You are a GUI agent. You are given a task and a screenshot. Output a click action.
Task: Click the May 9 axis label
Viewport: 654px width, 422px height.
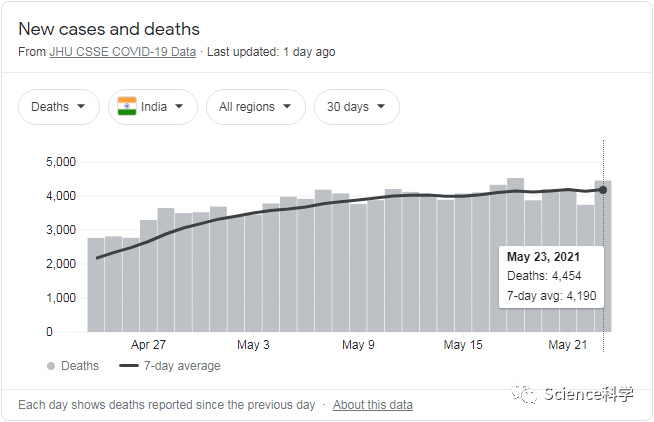point(358,345)
